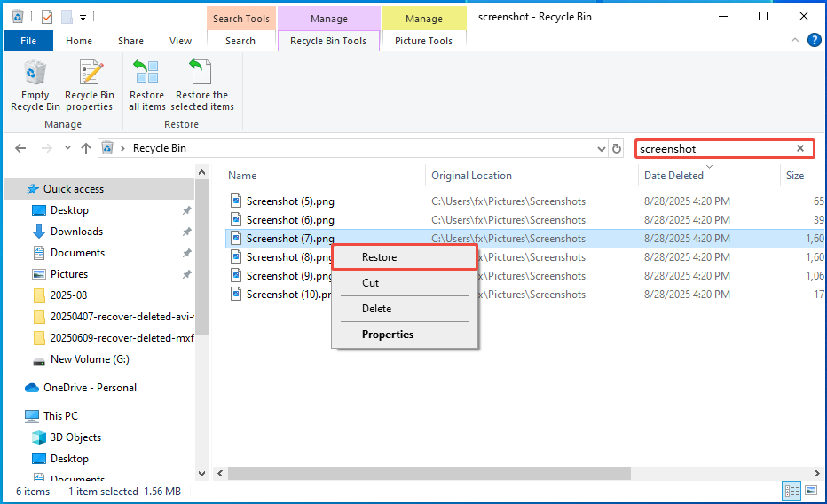Open the Quick Access Toolbar customize dropdown
The width and height of the screenshot is (827, 504).
coord(83,17)
